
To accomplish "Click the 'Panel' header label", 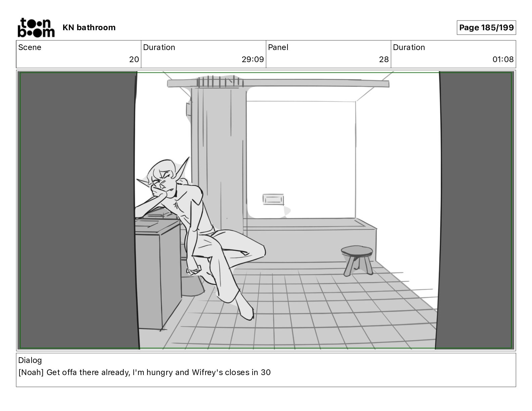I will pyautogui.click(x=278, y=47).
